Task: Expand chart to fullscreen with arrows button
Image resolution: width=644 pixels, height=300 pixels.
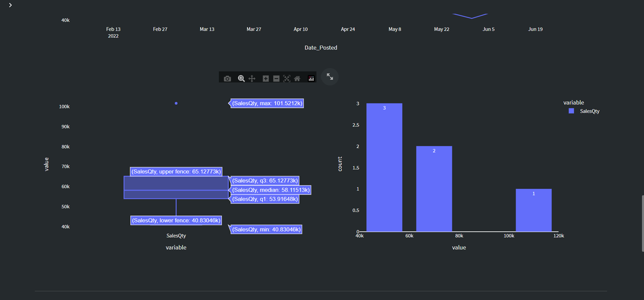Action: point(329,76)
